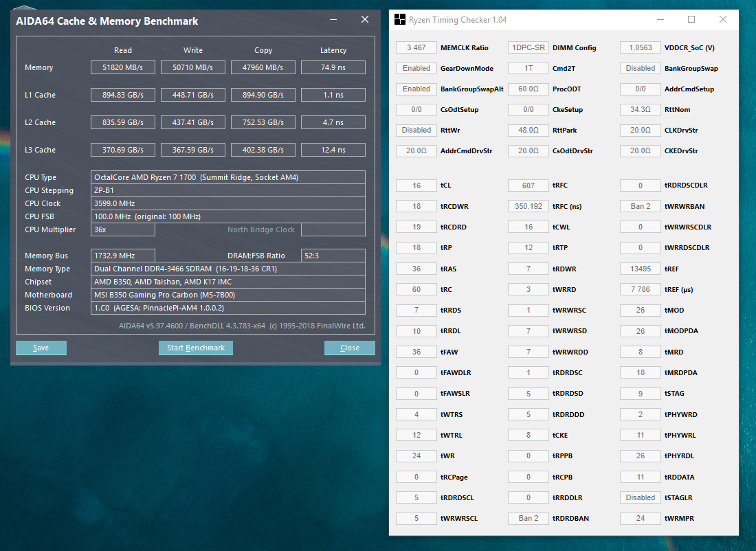Click the BankGroupSwapAlt Enabled field
The width and height of the screenshot is (756, 551).
point(416,89)
